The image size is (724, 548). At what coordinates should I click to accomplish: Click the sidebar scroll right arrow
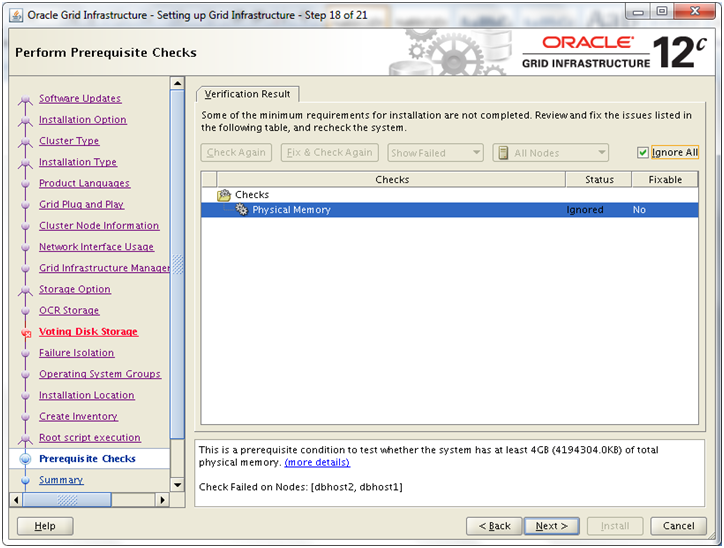(x=162, y=500)
